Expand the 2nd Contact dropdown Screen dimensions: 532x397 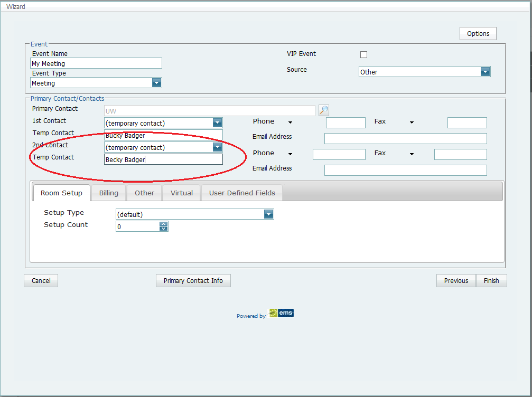tap(218, 147)
